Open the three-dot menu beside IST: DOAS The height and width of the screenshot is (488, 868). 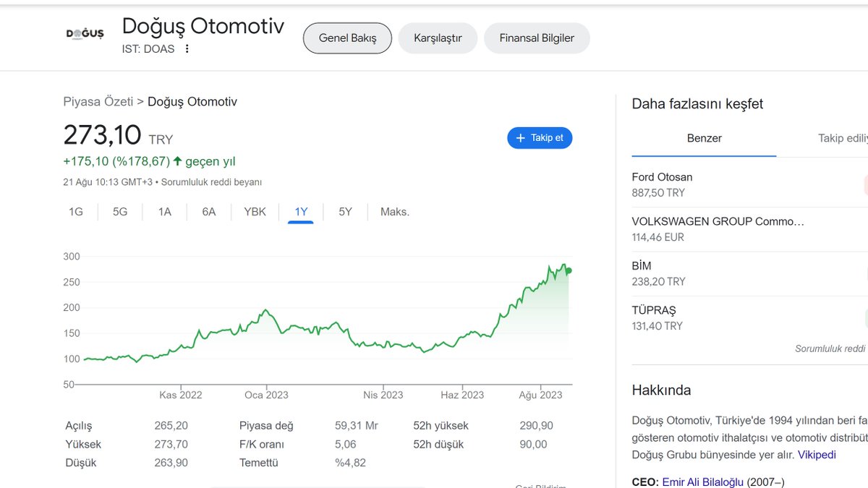click(187, 49)
